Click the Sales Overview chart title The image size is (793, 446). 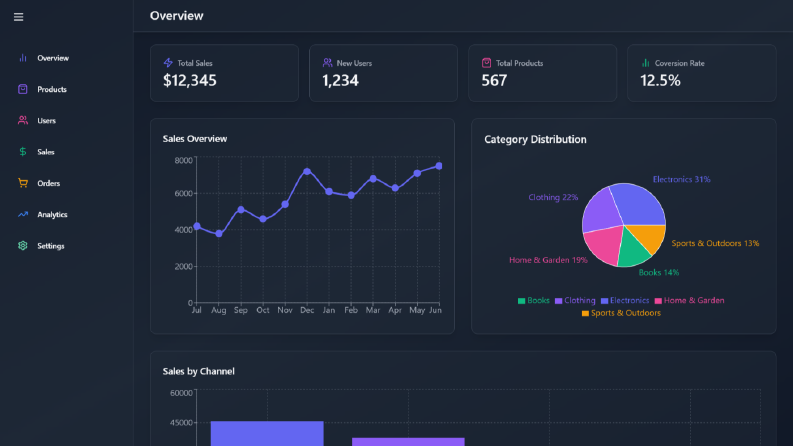[195, 139]
